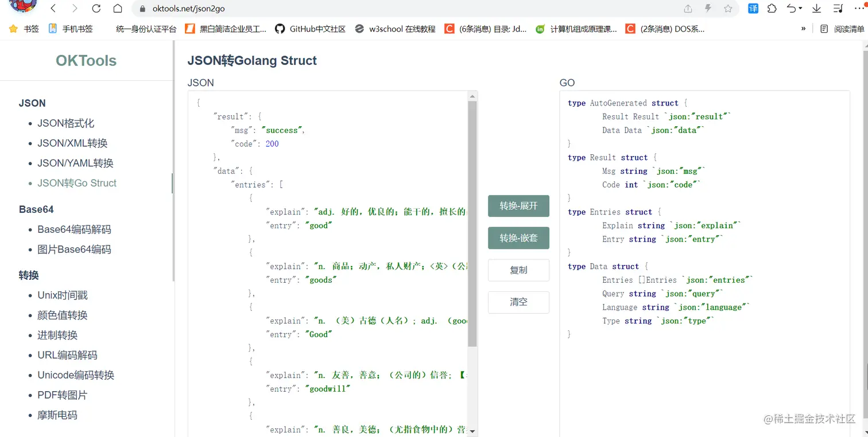This screenshot has width=868, height=437.
Task: Open the 统一身份认证平台 bookmark
Action: [x=146, y=29]
